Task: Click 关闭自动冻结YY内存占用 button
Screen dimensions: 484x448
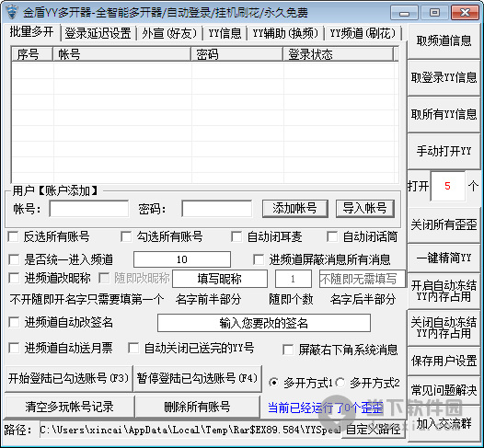Action: click(x=444, y=327)
